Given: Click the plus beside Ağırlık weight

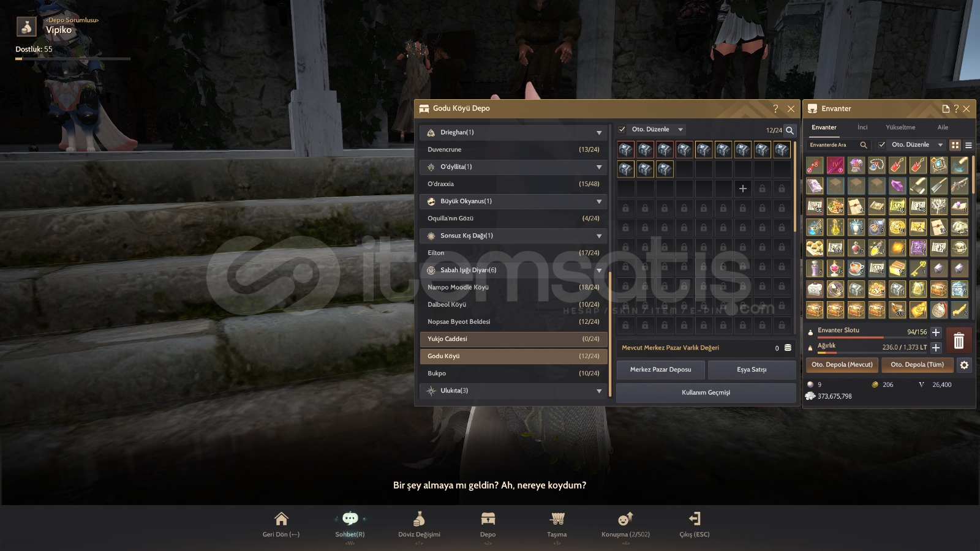Looking at the screenshot, I should point(936,347).
